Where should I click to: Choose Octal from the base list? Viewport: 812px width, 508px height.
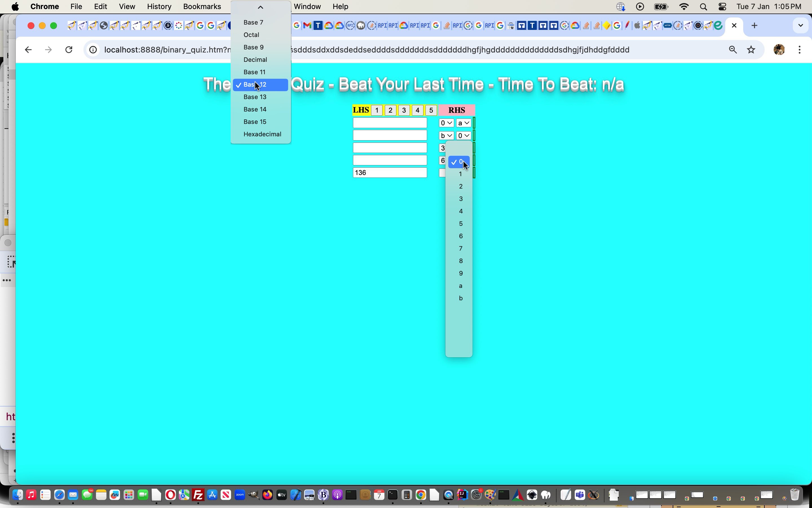click(x=261, y=35)
